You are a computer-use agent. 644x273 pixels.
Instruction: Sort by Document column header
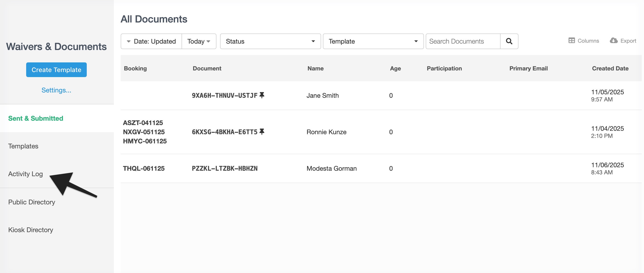click(x=207, y=68)
